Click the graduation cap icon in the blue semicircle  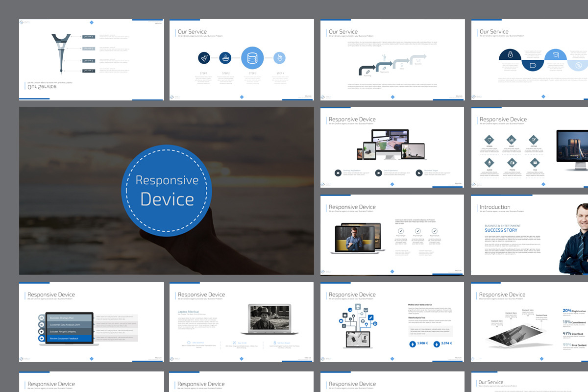(x=556, y=55)
